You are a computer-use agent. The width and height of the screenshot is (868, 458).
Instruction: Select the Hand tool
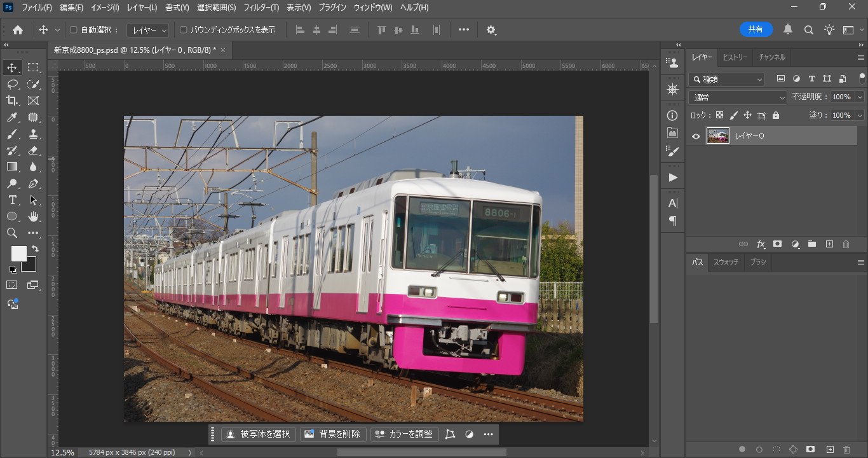coord(33,216)
